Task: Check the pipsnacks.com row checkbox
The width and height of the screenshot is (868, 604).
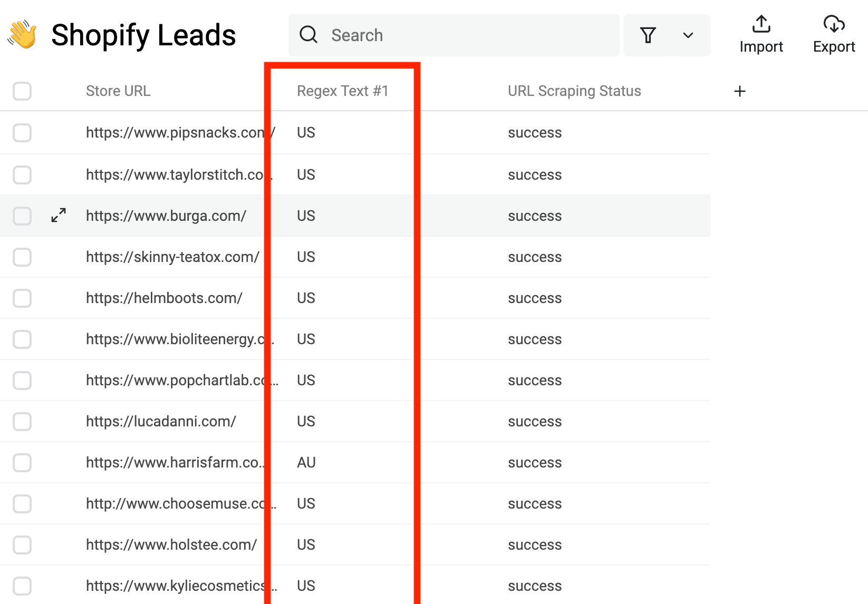Action: (22, 133)
